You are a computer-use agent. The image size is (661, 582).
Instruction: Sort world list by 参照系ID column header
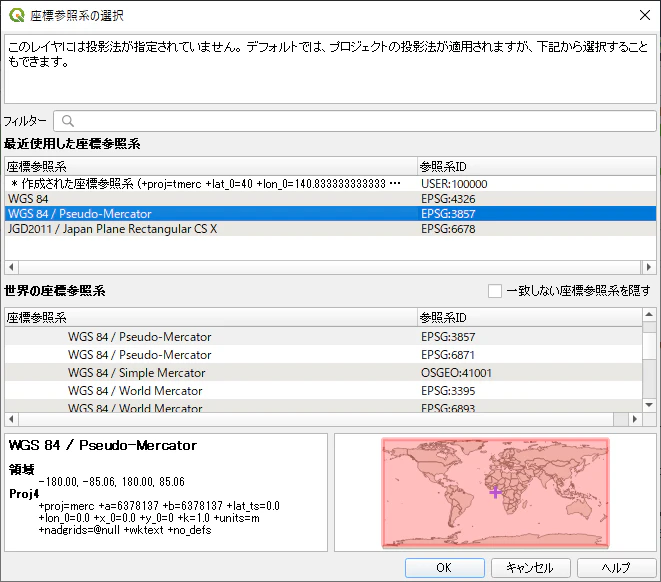[530, 317]
